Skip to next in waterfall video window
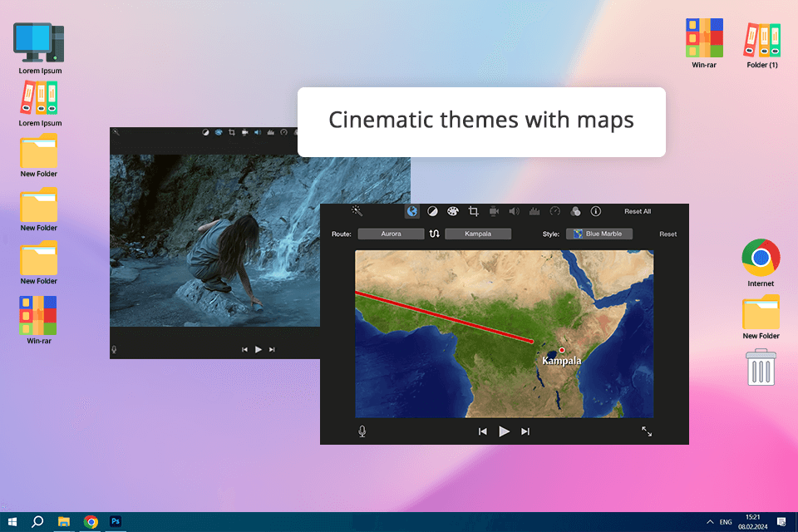 point(272,350)
